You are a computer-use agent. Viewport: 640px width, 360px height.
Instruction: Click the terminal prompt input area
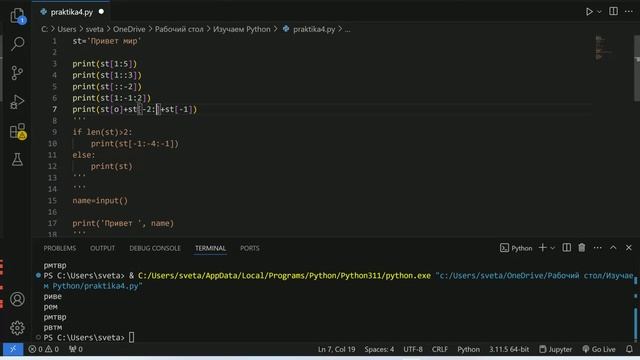(131, 338)
